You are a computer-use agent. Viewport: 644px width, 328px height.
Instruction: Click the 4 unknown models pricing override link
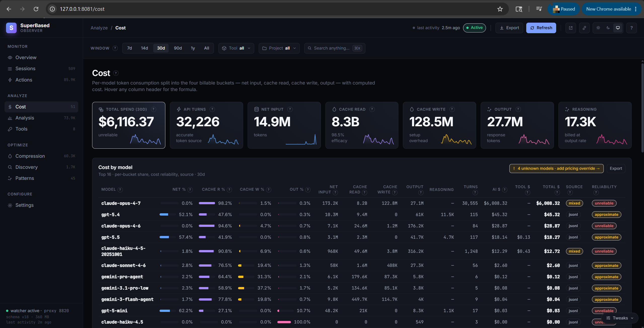556,169
